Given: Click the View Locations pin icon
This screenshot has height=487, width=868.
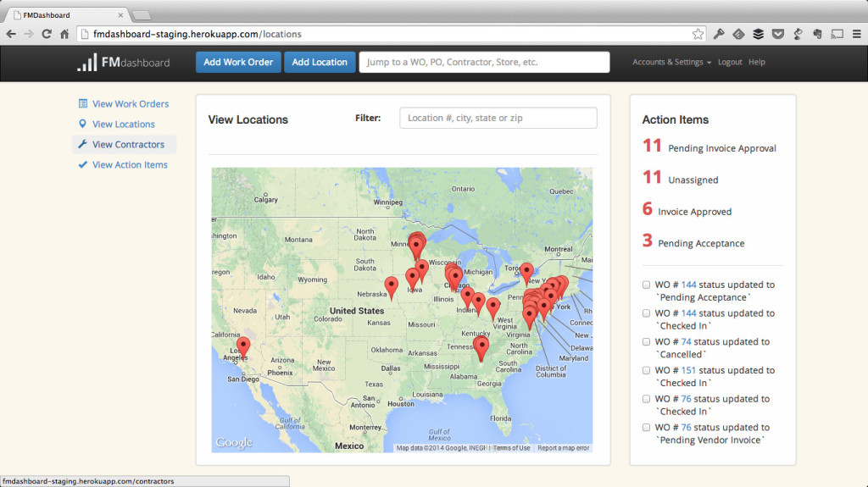Looking at the screenshot, I should 82,124.
